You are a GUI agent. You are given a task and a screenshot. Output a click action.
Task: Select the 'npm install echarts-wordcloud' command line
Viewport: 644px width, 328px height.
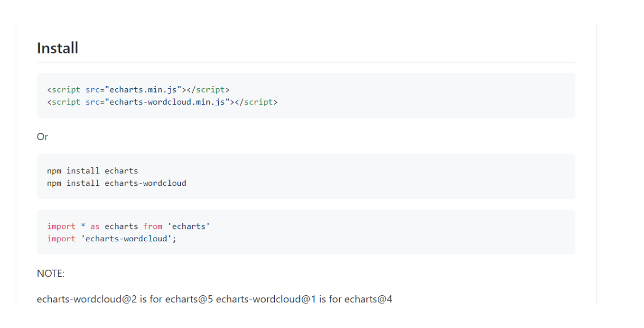[116, 183]
